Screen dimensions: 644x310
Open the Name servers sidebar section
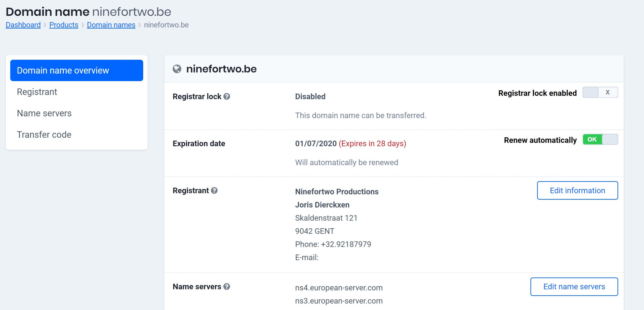coord(44,113)
